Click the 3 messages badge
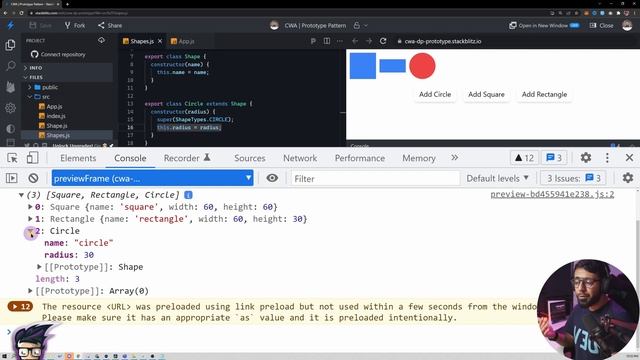 click(x=554, y=158)
